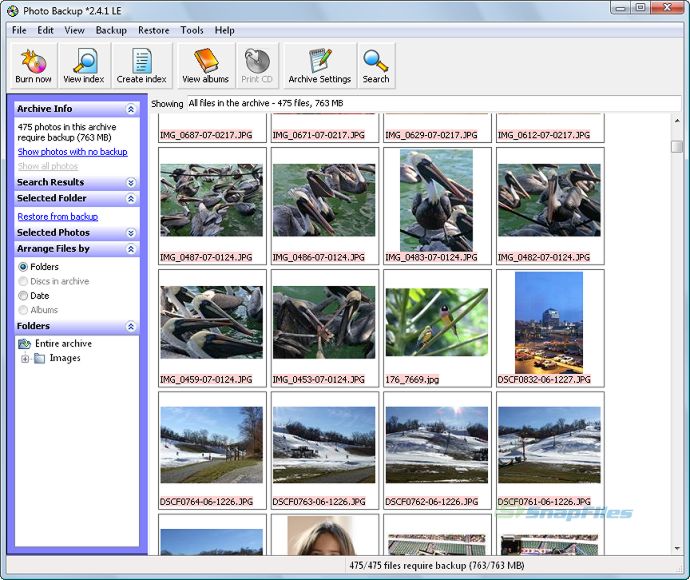This screenshot has height=580, width=690.
Task: Open the Help menu
Action: [x=224, y=30]
